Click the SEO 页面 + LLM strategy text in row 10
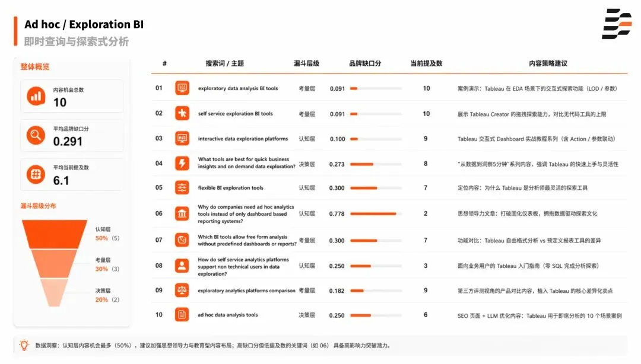Image resolution: width=641 pixels, height=364 pixels. tap(540, 315)
